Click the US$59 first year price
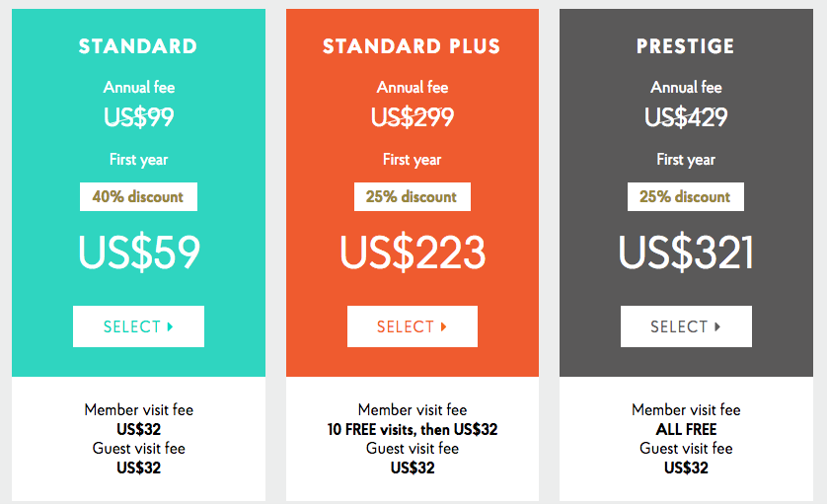 (x=139, y=252)
